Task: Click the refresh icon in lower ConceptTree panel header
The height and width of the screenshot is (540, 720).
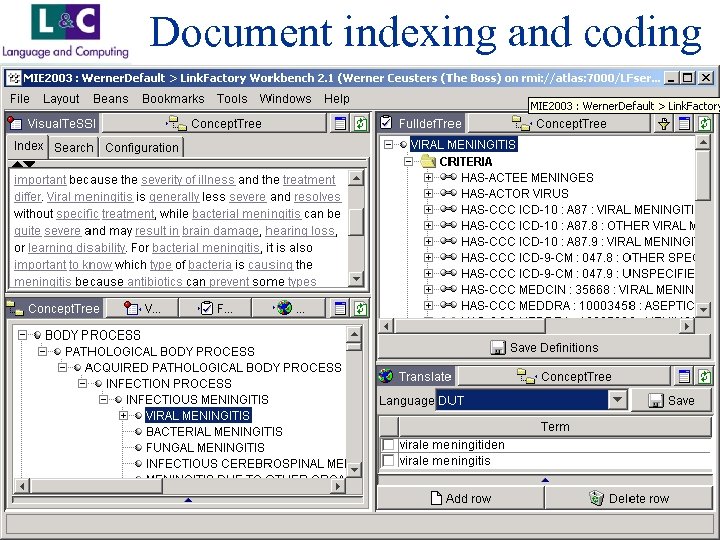Action: (360, 309)
